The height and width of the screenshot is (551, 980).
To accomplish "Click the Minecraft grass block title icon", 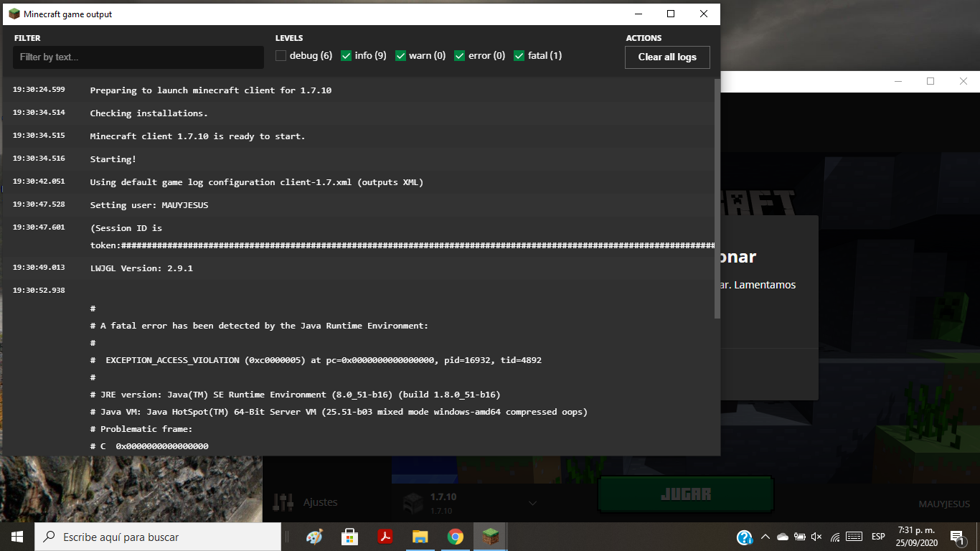I will tap(14, 14).
